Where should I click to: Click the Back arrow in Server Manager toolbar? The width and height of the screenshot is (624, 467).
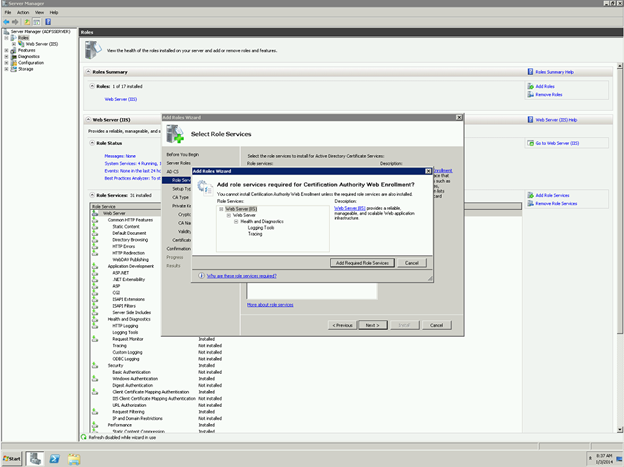click(x=6, y=22)
